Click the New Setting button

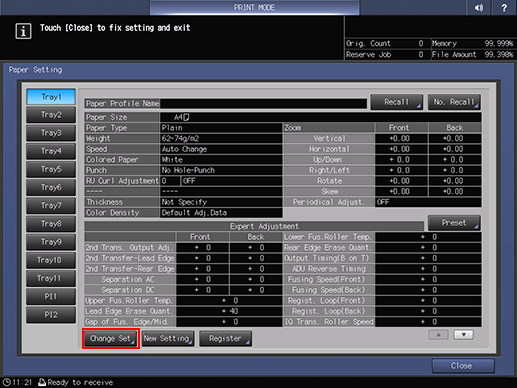(x=168, y=339)
